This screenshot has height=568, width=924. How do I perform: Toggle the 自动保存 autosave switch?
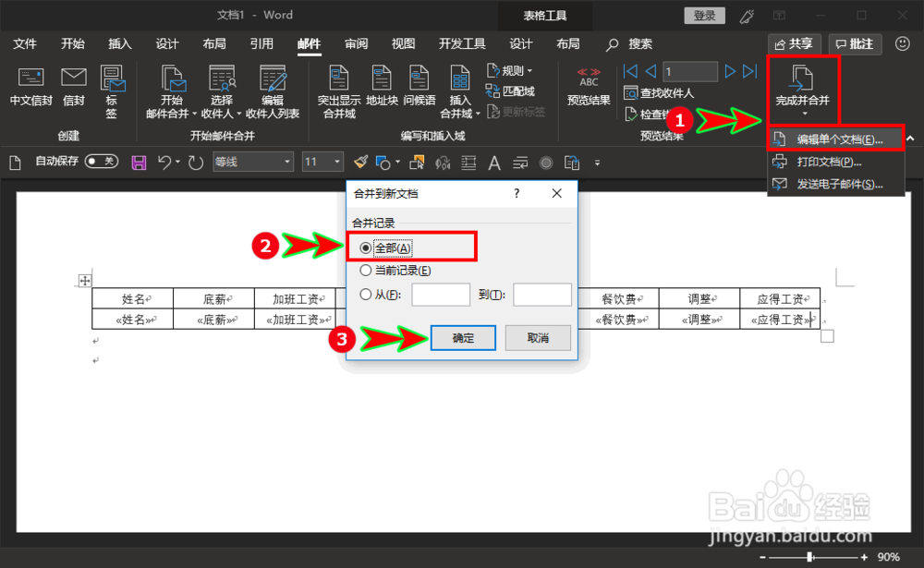[102, 162]
